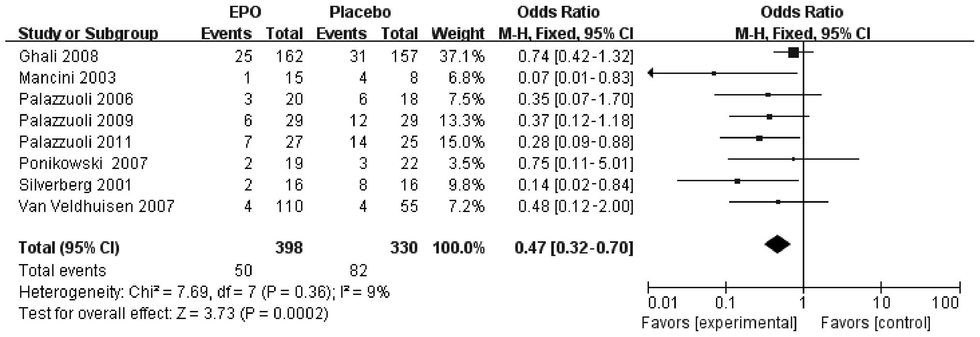Click the EPO group heading
Screen dimensions: 980x337
click(x=245, y=12)
